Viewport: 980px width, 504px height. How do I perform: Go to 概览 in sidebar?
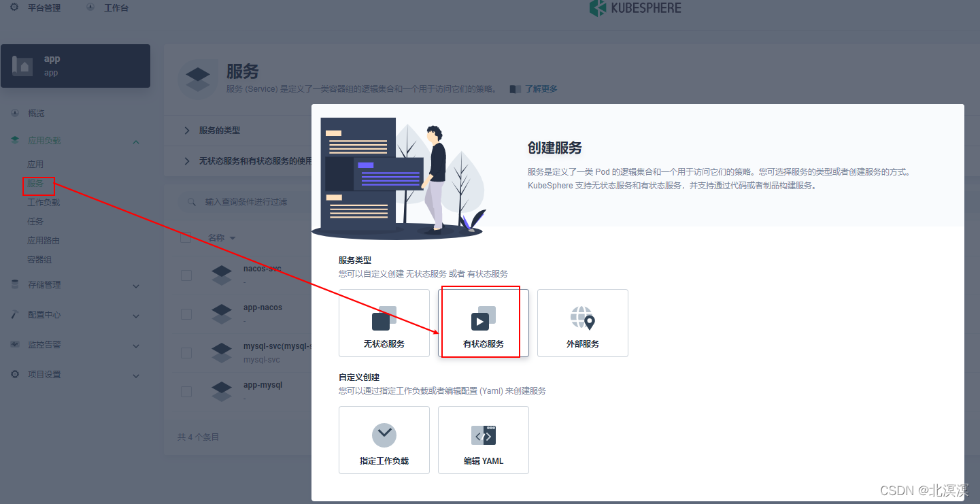click(x=36, y=113)
